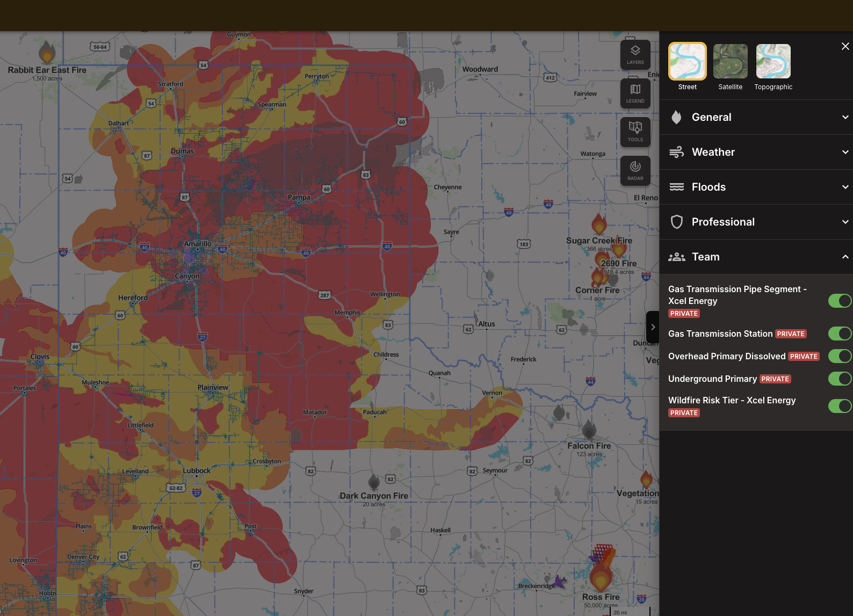The image size is (853, 616).
Task: Click the Weather wind icon
Action: (x=676, y=152)
